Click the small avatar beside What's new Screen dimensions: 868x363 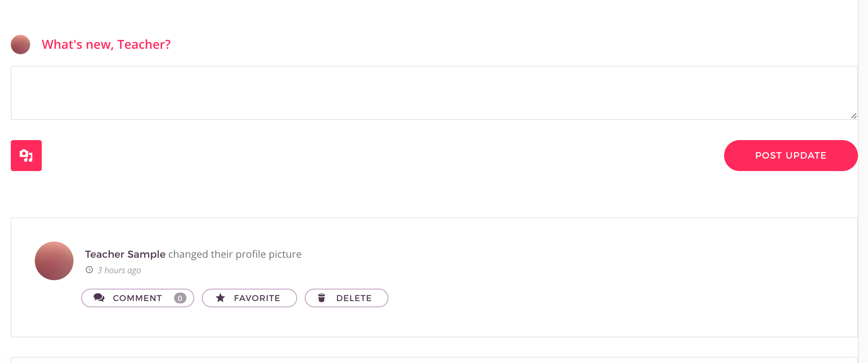click(x=21, y=45)
